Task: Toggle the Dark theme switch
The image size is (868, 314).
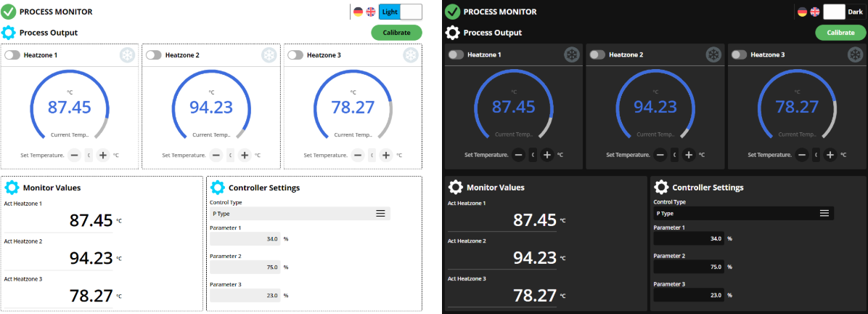Action: click(844, 12)
